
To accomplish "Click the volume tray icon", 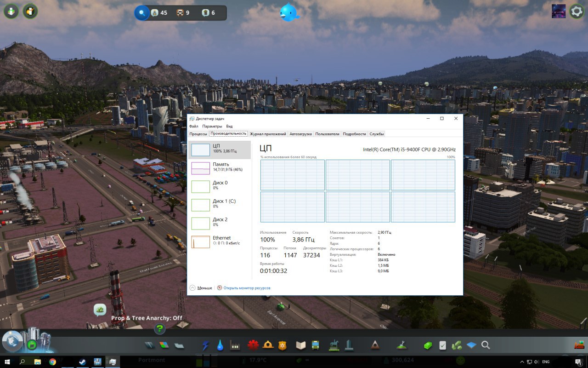I will coord(536,362).
